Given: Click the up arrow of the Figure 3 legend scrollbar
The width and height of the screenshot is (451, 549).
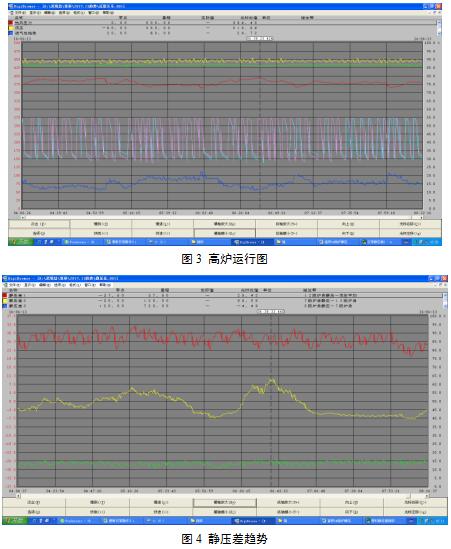Looking at the screenshot, I should [x=439, y=22].
